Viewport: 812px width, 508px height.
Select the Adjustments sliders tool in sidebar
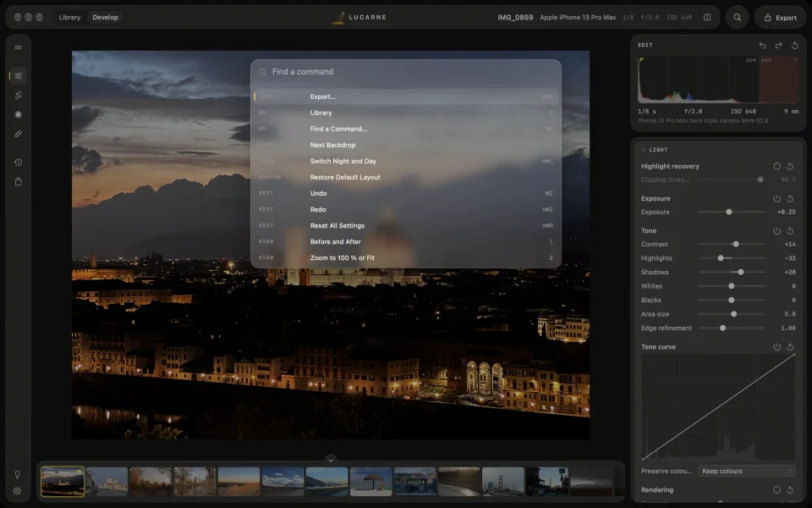click(18, 75)
